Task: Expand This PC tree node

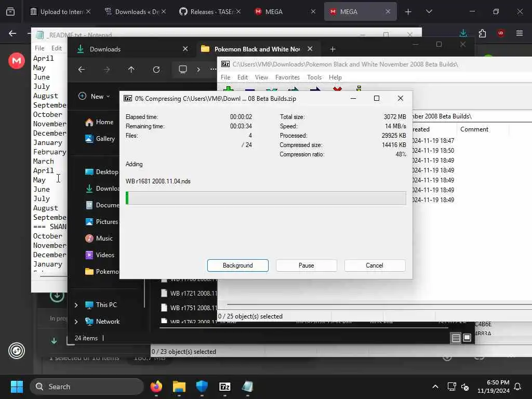Action: coord(76,305)
